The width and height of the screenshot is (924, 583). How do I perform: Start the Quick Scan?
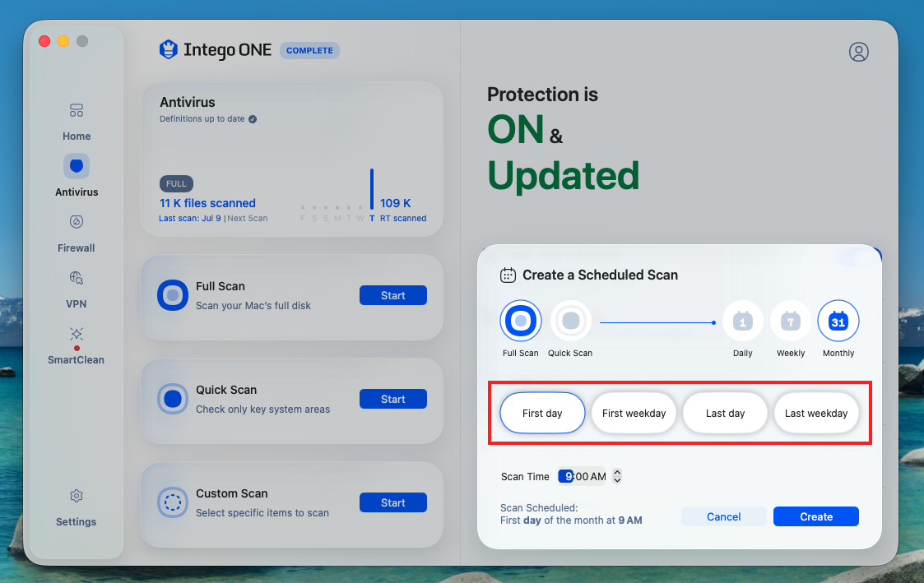(x=393, y=399)
